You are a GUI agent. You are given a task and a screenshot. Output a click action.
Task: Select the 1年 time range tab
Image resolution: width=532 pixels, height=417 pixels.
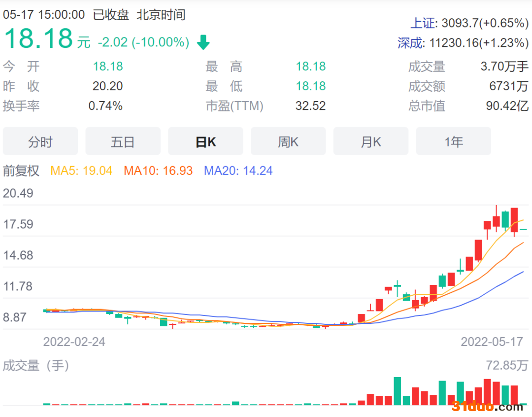(453, 142)
